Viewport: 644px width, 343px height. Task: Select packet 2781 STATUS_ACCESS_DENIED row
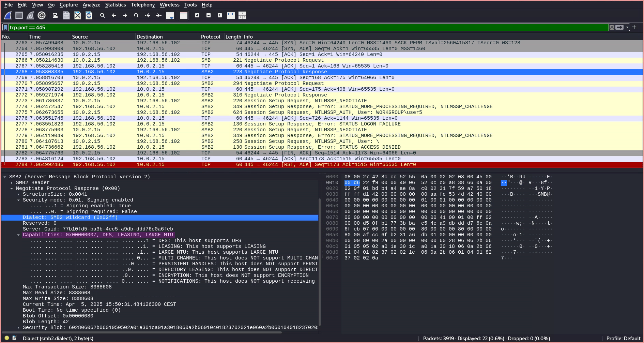[322, 147]
